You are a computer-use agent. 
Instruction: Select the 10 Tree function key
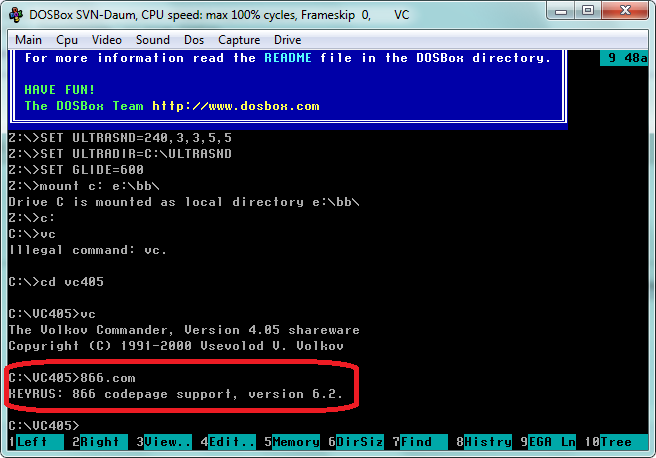pyautogui.click(x=616, y=442)
